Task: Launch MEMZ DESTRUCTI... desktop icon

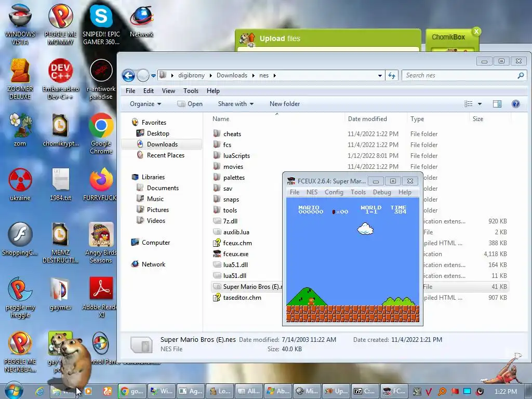Action: [60, 242]
